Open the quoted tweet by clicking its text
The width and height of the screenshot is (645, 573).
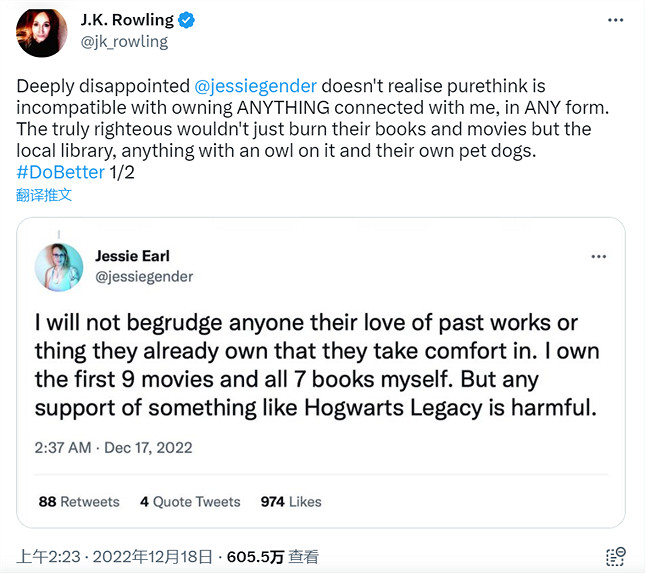tap(320, 366)
